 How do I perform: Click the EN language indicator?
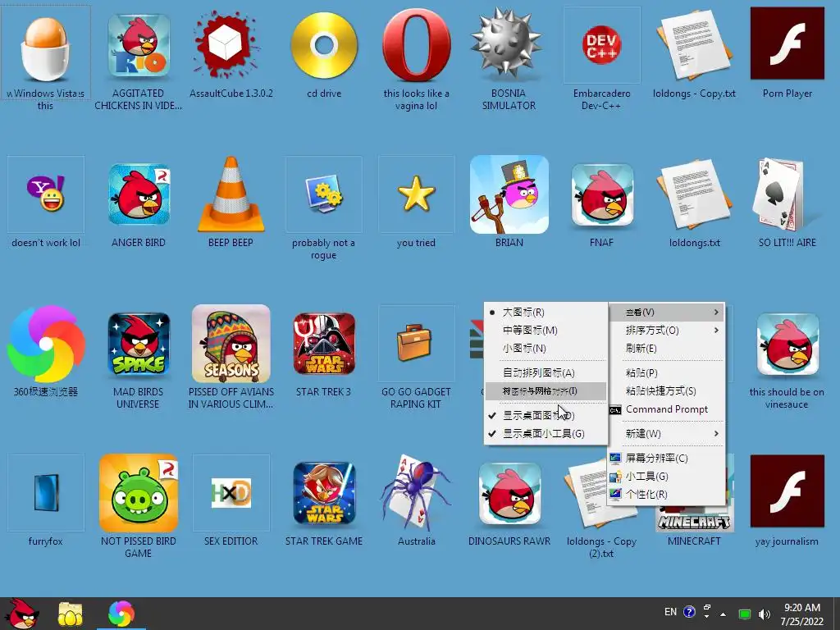click(670, 612)
